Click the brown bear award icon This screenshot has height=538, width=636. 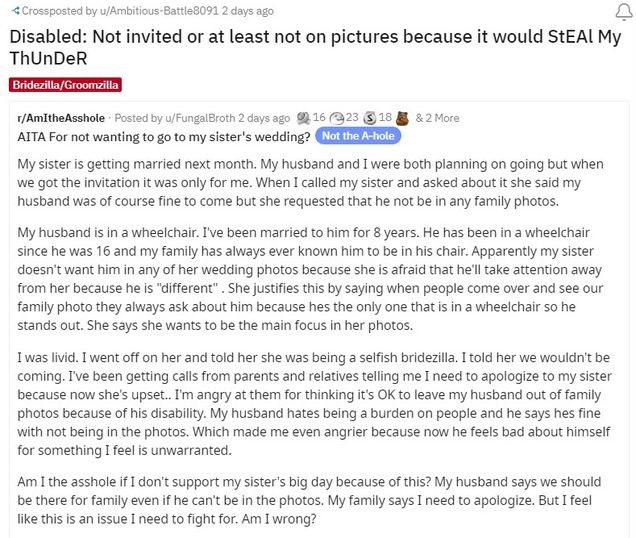tap(402, 118)
